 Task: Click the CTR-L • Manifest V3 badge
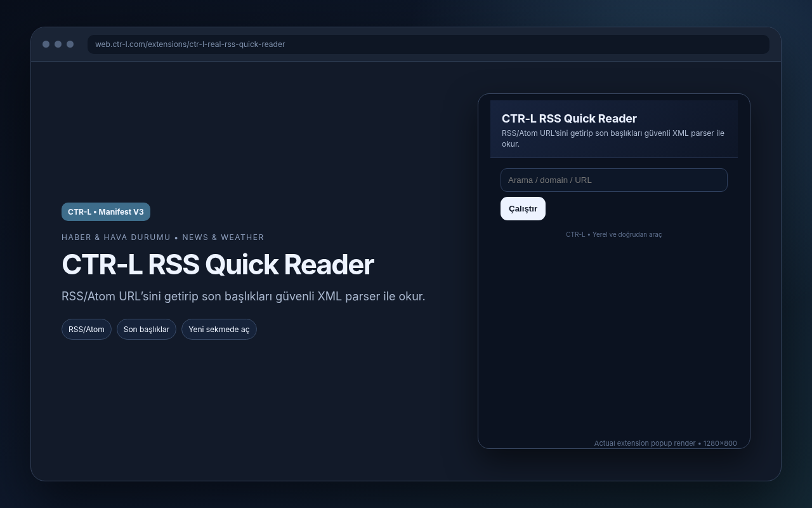click(106, 212)
